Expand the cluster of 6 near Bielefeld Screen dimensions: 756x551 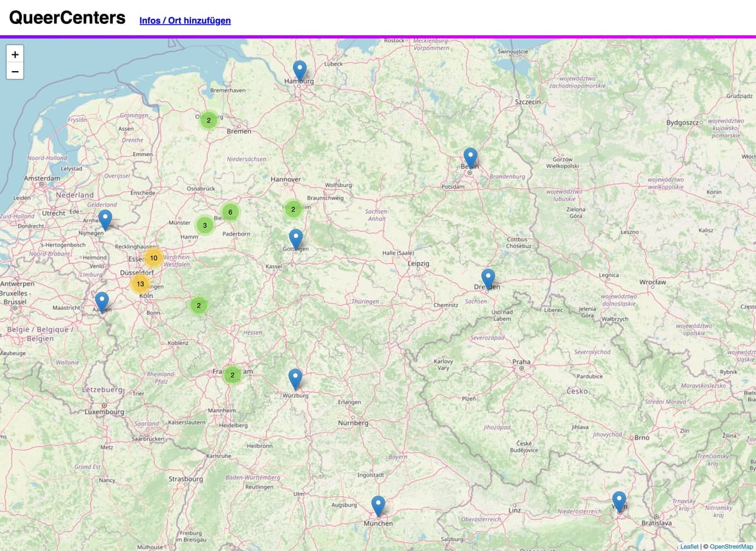(231, 212)
